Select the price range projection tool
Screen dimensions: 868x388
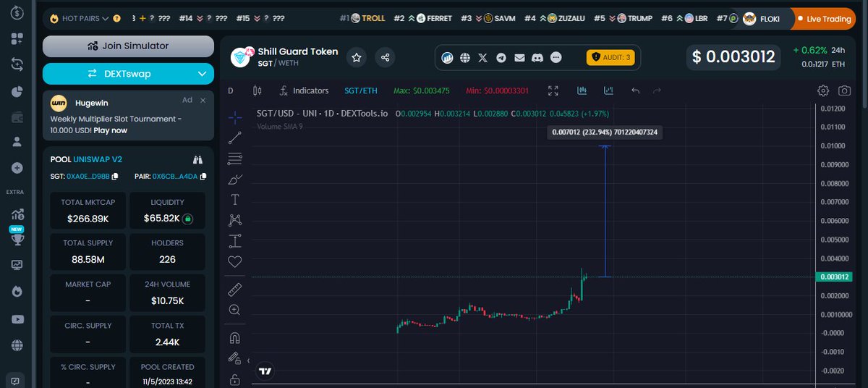click(234, 241)
